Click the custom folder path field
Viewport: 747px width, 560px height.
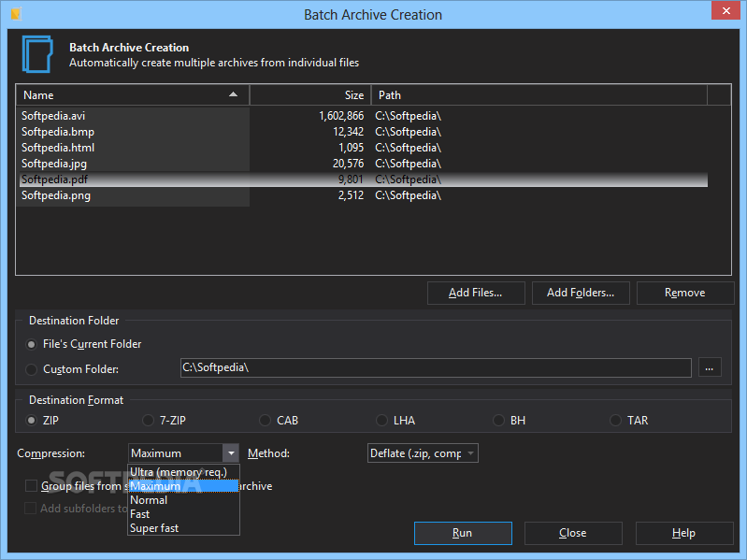coord(436,367)
